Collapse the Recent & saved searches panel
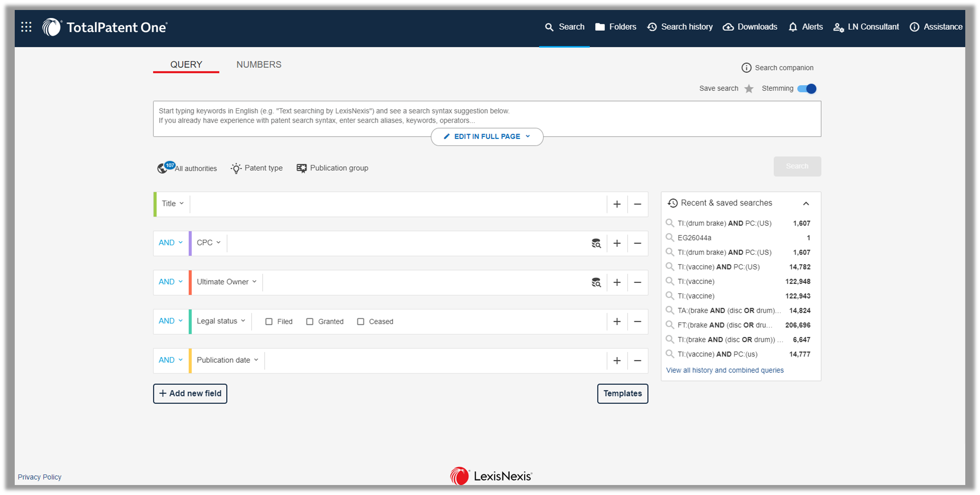The image size is (980, 495). [x=806, y=204]
